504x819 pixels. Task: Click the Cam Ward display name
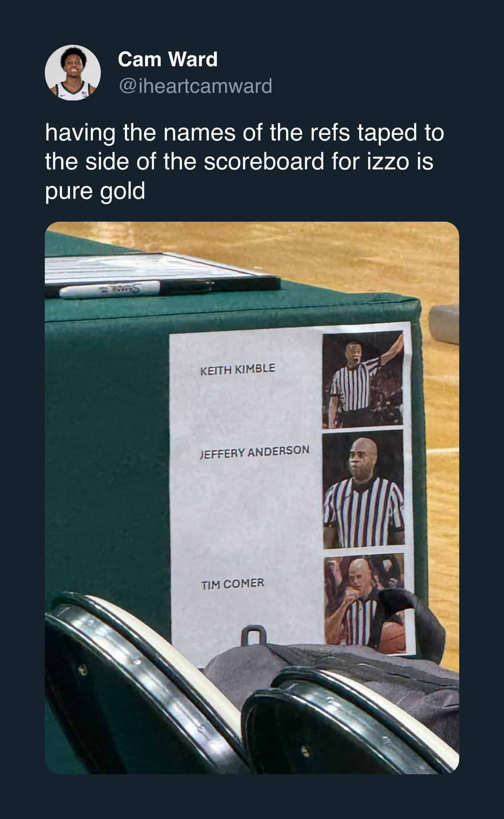click(168, 59)
